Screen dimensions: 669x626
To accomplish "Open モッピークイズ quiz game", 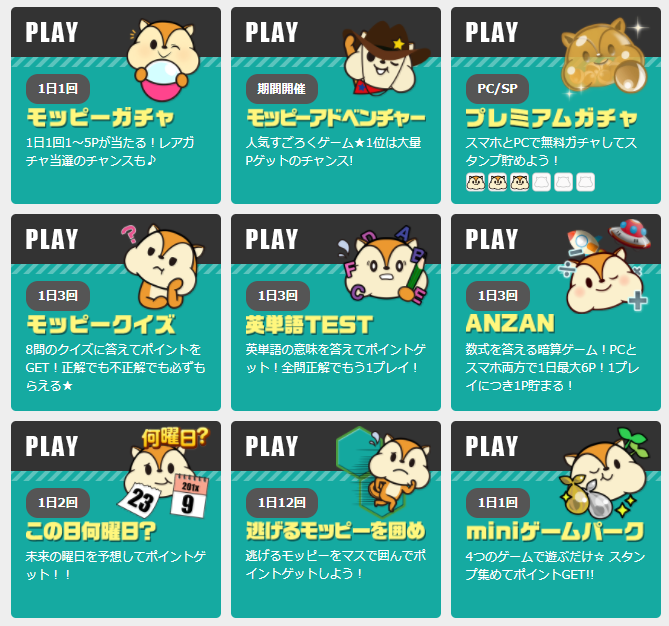I will 101,324.
